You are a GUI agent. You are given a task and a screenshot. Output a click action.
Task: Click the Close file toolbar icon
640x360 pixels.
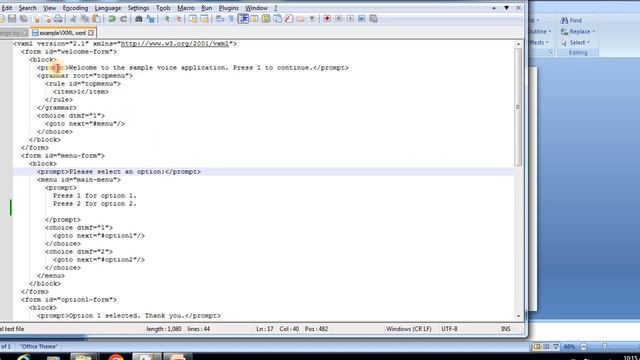pyautogui.click(x=36, y=19)
